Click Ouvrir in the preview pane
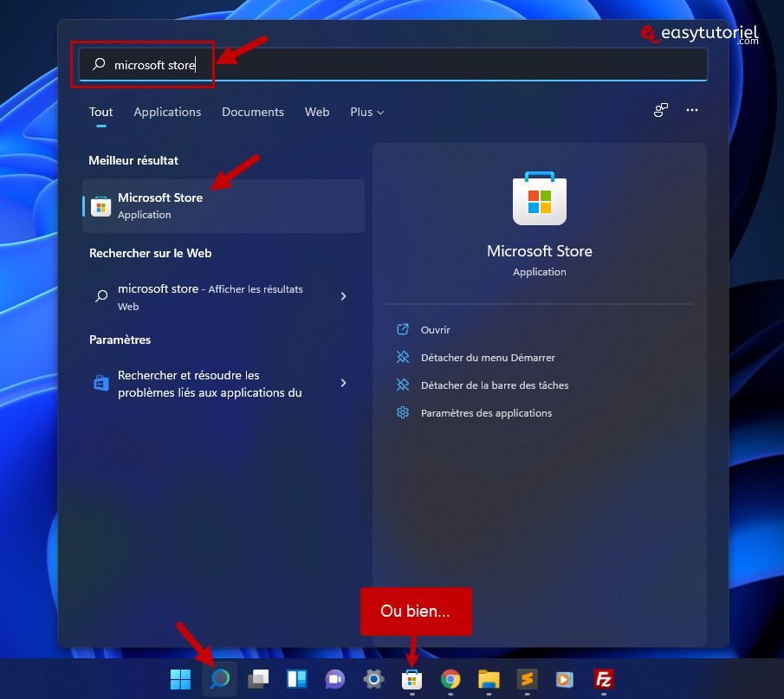 [436, 330]
